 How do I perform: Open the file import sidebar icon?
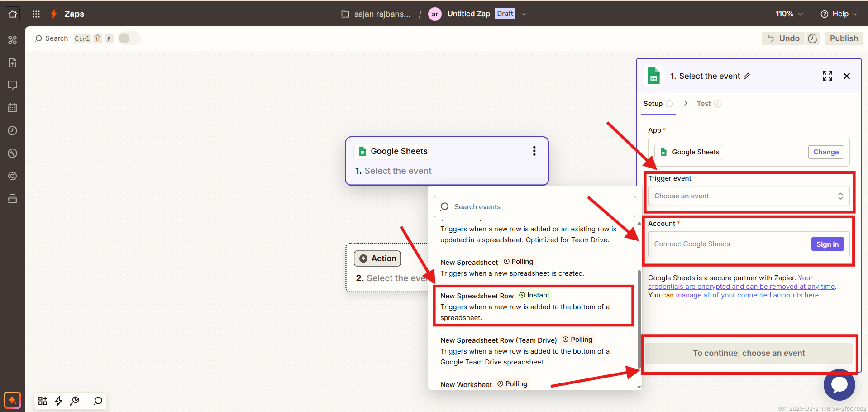[x=13, y=62]
